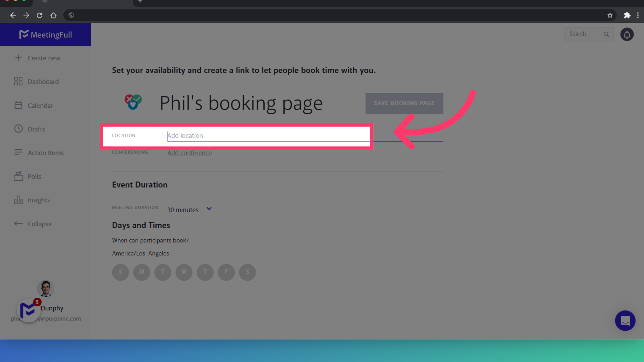Click America/Los_Angeles timezone text
The width and height of the screenshot is (644, 362).
pos(141,253)
